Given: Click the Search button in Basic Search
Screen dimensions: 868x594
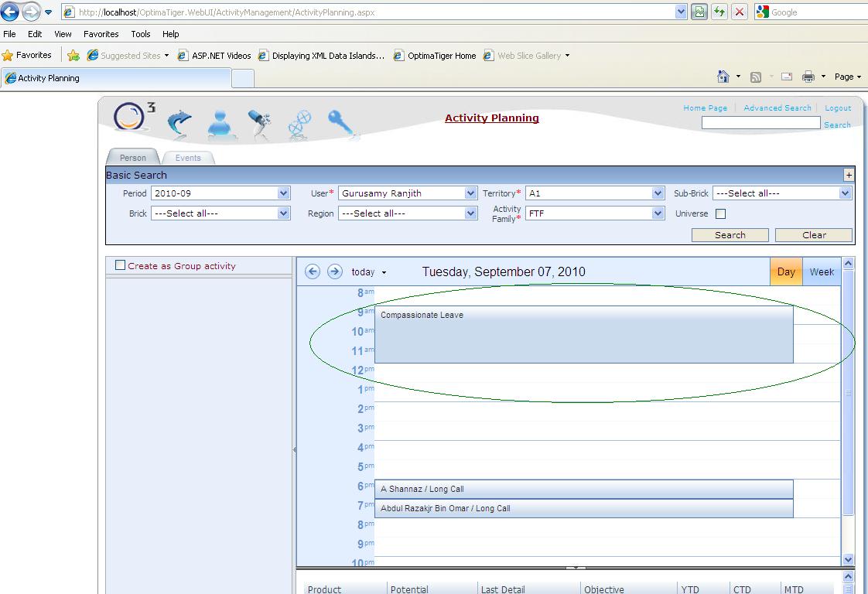Looking at the screenshot, I should 730,235.
